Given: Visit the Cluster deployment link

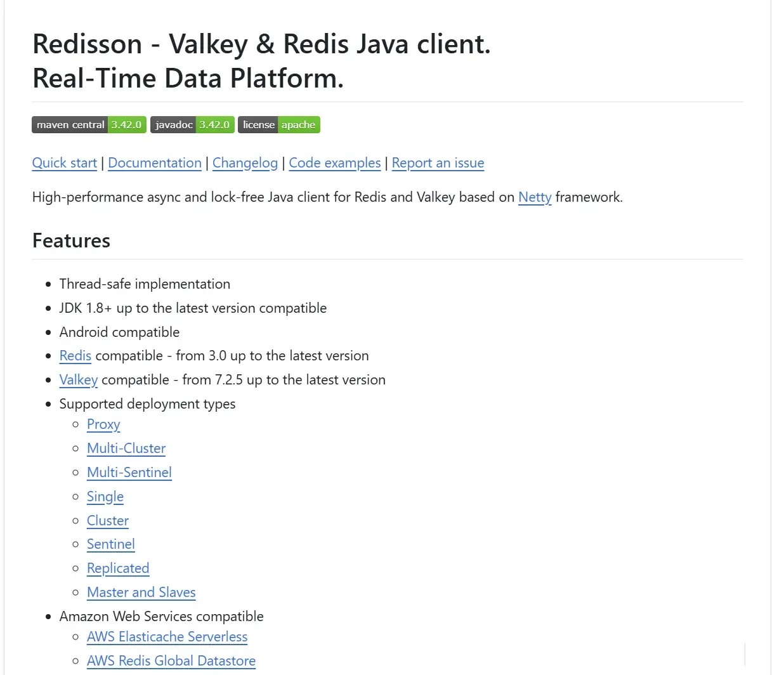Looking at the screenshot, I should [x=108, y=521].
